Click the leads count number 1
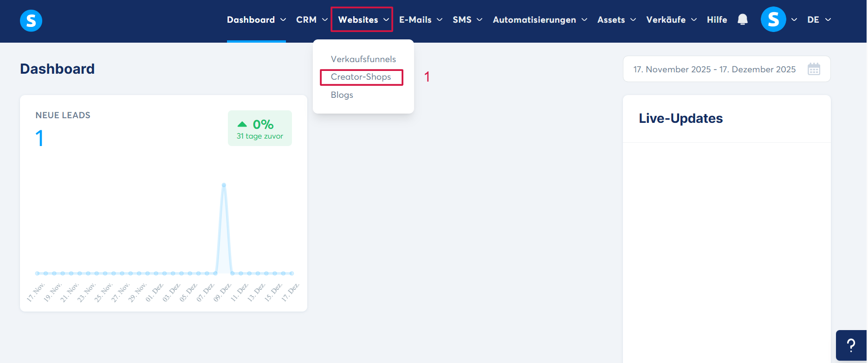Image resolution: width=868 pixels, height=363 pixels. tap(40, 138)
